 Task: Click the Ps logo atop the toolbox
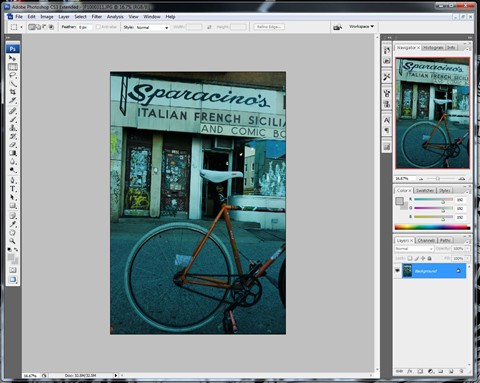pyautogui.click(x=13, y=49)
